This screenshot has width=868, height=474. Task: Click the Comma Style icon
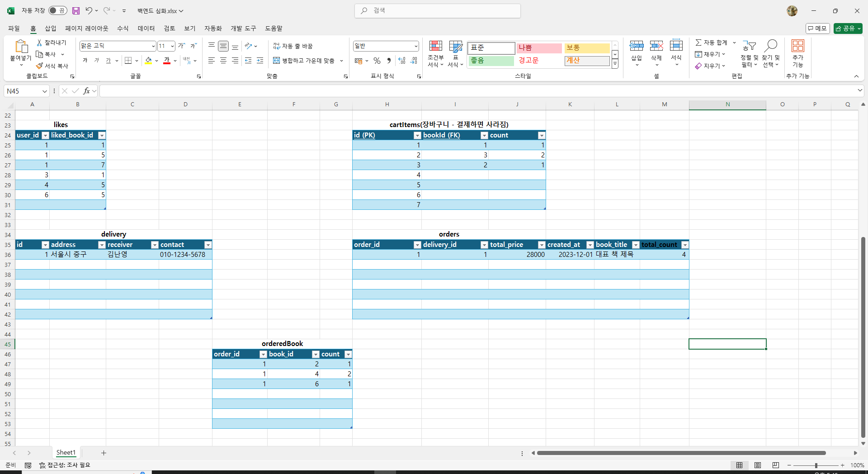389,61
